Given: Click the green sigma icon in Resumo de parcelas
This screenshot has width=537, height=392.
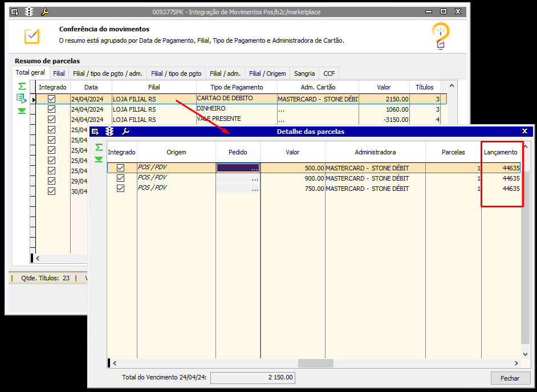Looking at the screenshot, I should 22,86.
